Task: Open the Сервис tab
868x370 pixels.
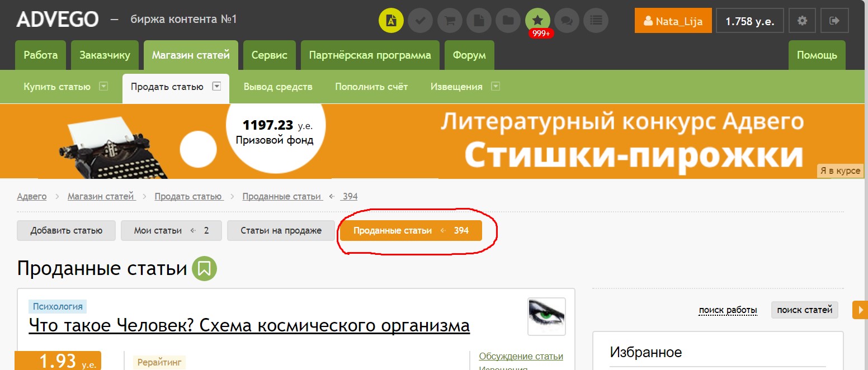Action: pos(270,55)
